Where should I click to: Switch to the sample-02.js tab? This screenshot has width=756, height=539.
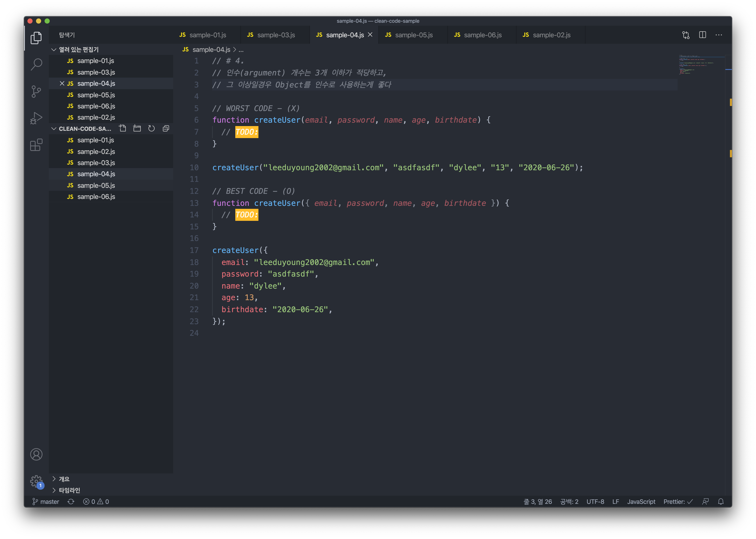(551, 35)
